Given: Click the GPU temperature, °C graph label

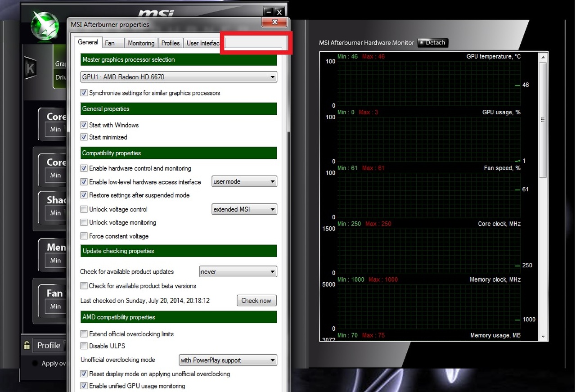Looking at the screenshot, I should point(494,56).
